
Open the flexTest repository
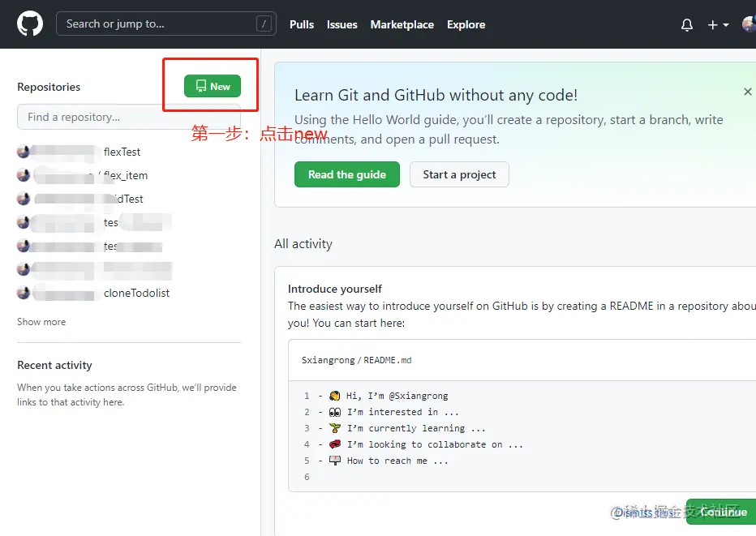click(x=122, y=152)
